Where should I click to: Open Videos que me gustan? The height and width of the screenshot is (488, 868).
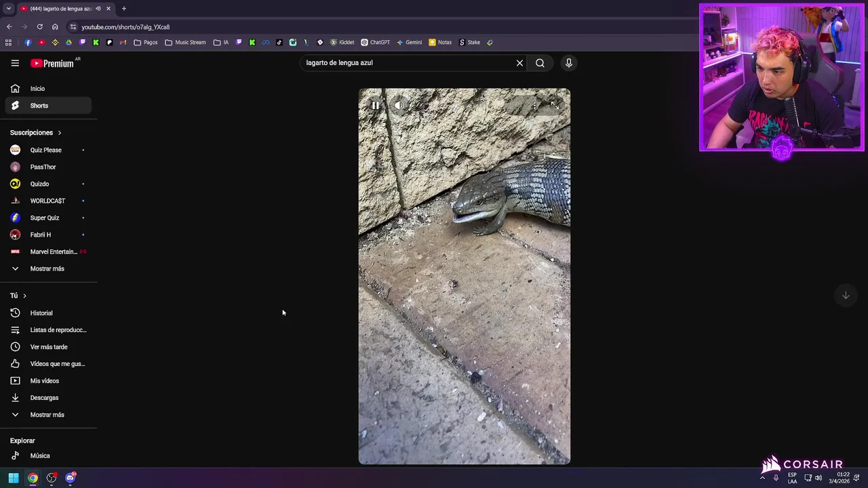click(x=48, y=364)
